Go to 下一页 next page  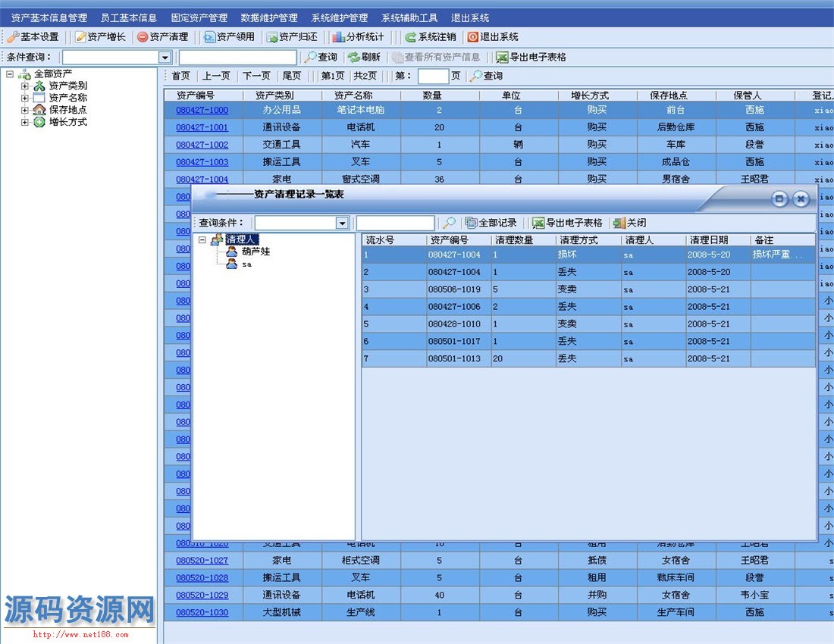(x=256, y=76)
